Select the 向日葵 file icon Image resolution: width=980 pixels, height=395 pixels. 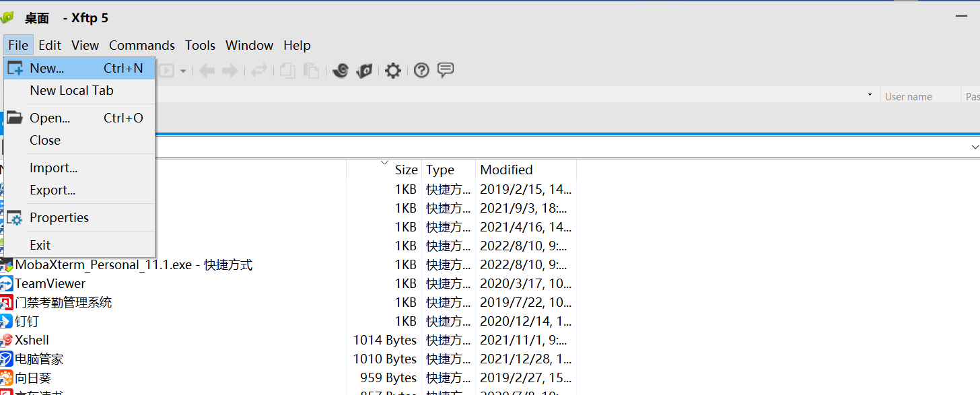pos(7,378)
